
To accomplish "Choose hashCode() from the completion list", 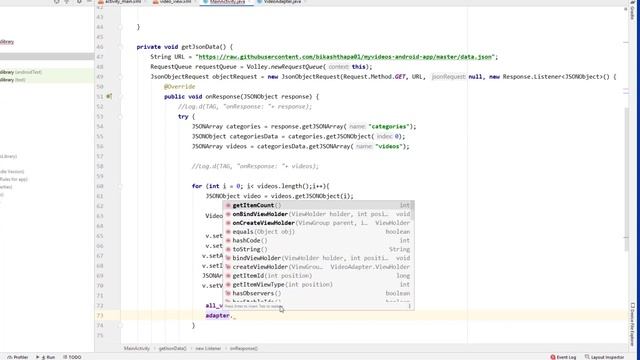I will point(318,240).
